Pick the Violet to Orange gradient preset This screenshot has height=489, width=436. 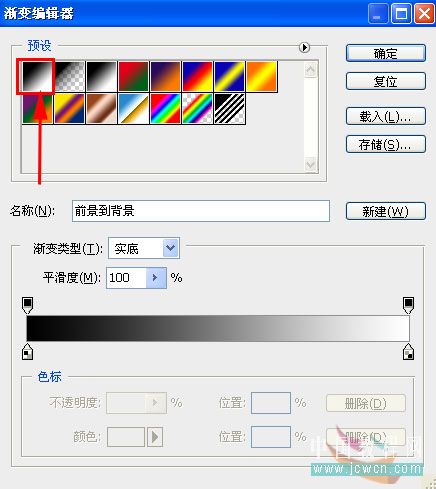pos(165,76)
